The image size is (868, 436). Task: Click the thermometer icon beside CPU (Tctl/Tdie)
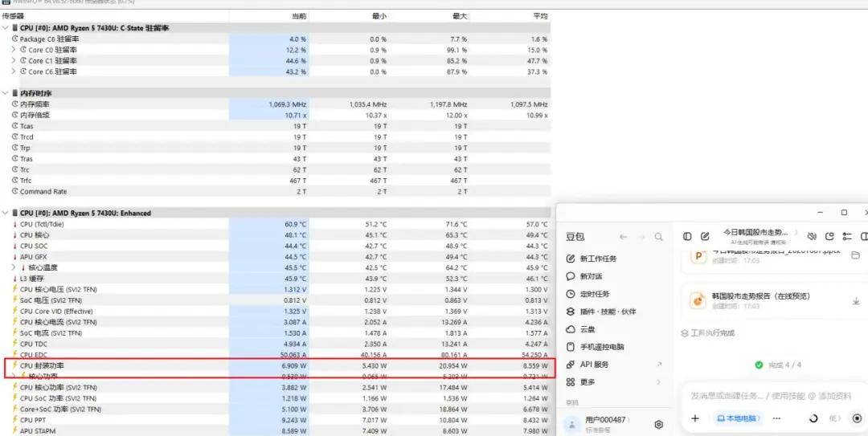(15, 224)
